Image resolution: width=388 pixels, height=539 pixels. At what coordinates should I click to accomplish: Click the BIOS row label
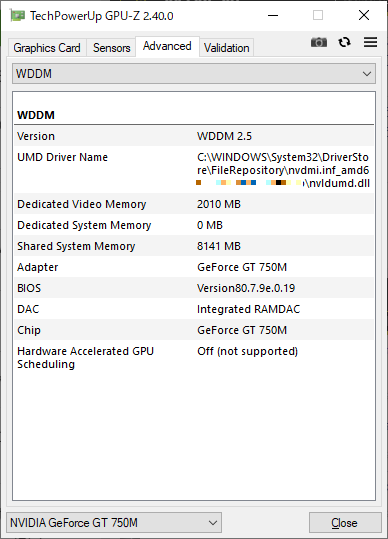(29, 288)
